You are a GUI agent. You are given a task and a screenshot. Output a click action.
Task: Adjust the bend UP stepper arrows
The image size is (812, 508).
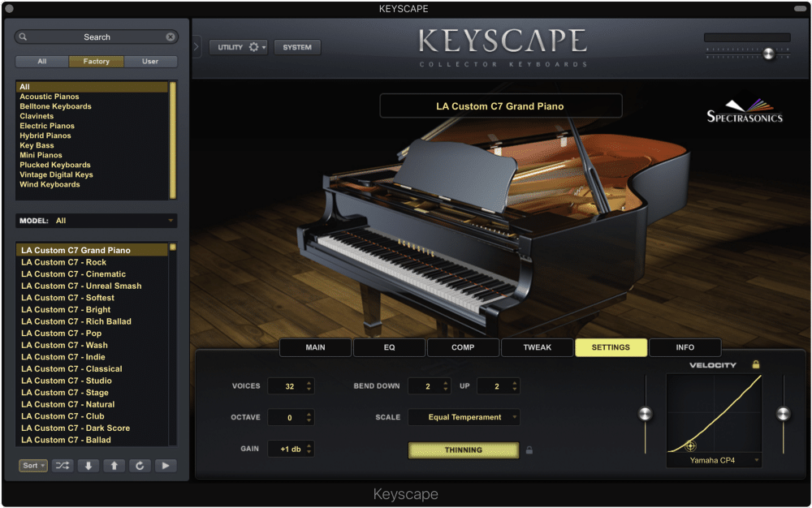514,386
